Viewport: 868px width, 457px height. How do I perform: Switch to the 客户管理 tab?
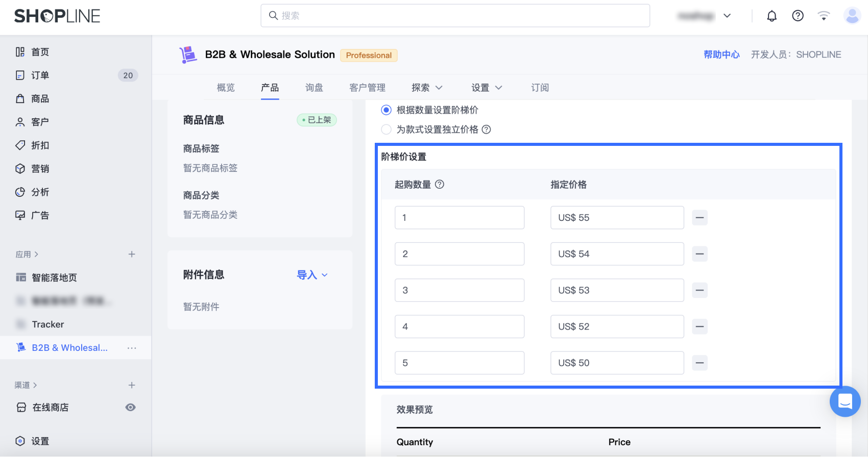click(367, 88)
